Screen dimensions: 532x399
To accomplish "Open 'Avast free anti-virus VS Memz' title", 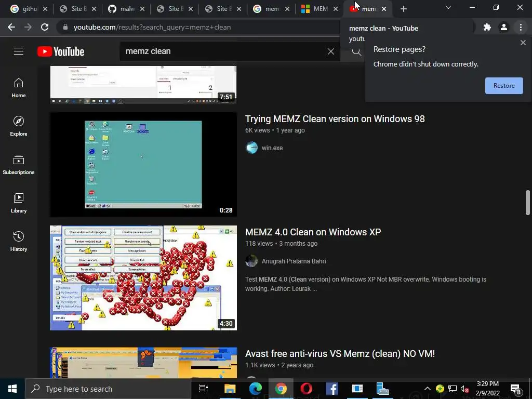I will 340,353.
